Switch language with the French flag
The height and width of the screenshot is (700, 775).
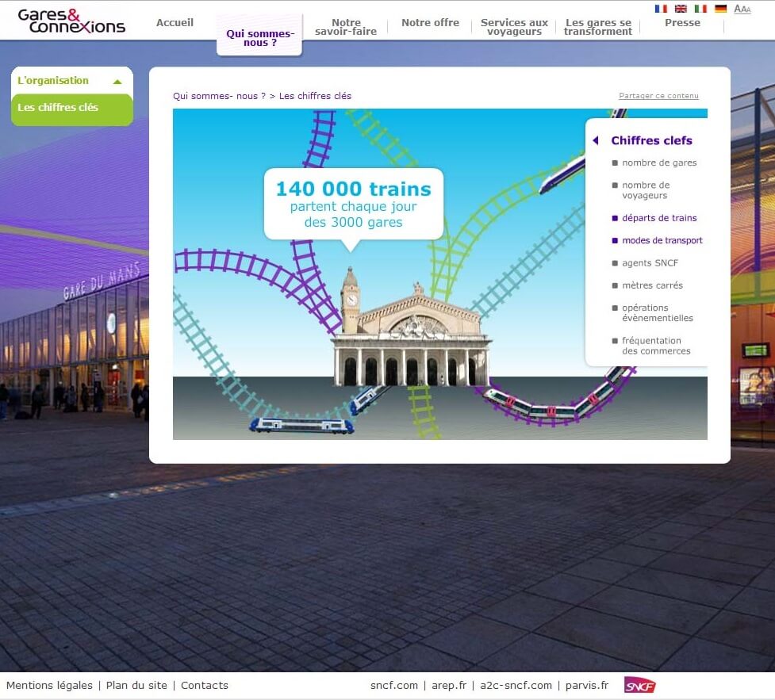661,9
